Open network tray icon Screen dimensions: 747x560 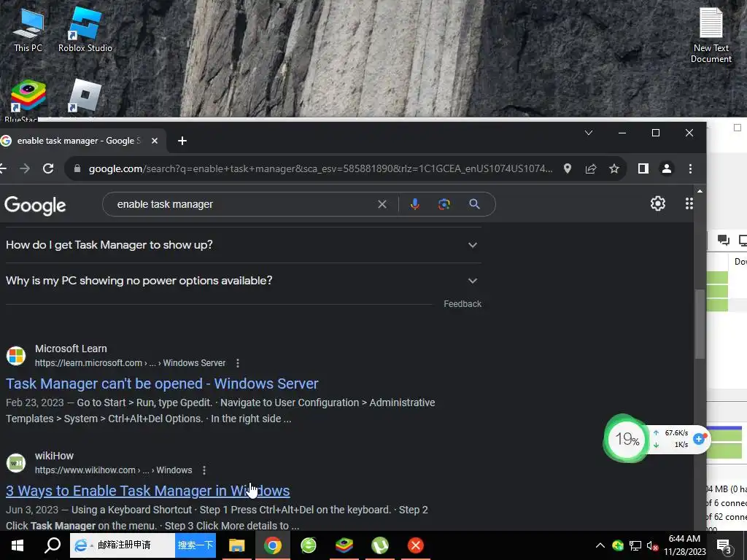(635, 545)
